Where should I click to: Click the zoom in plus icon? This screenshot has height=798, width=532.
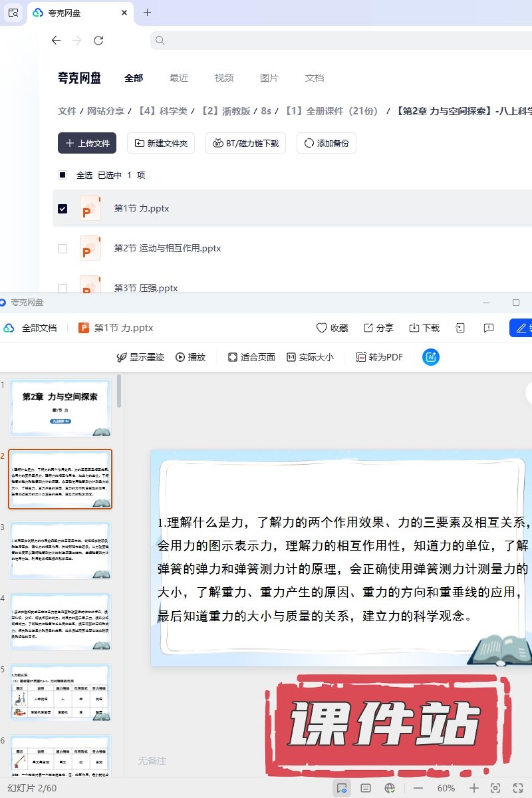click(473, 788)
